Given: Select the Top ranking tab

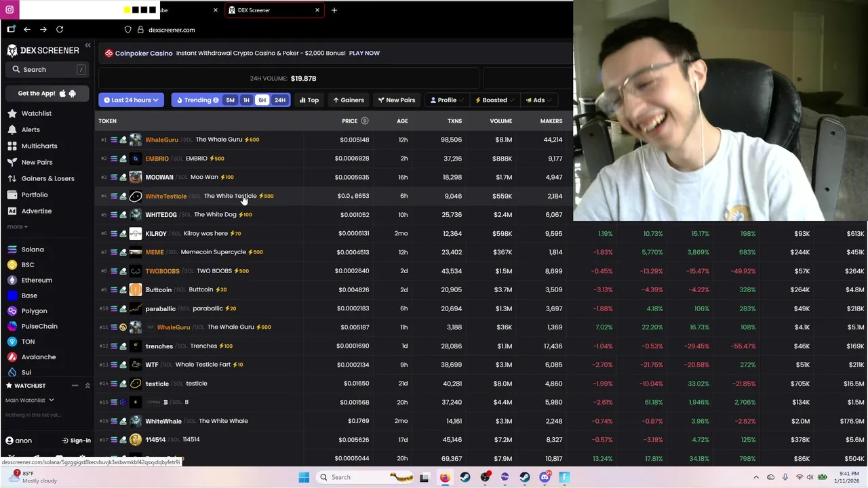Looking at the screenshot, I should click(309, 100).
